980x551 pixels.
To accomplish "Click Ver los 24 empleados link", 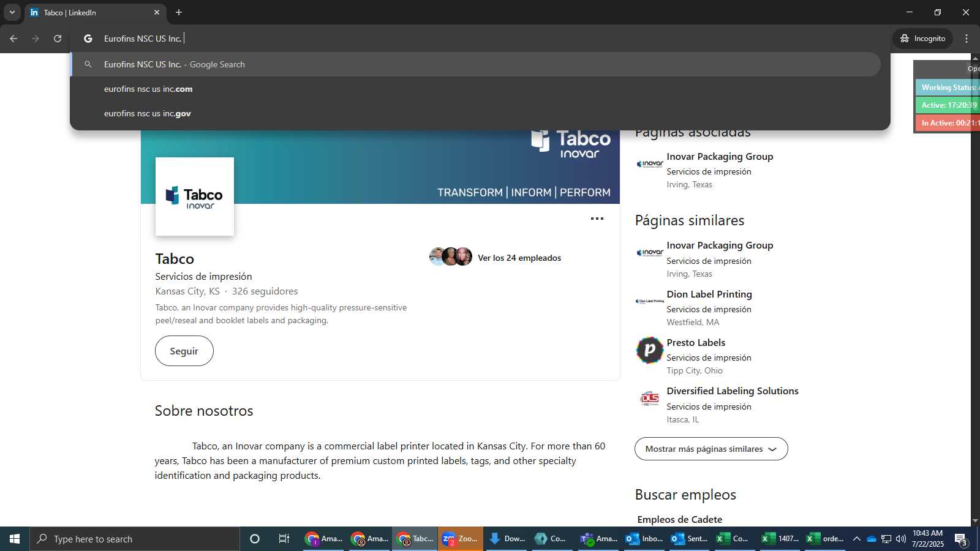I will (x=519, y=258).
